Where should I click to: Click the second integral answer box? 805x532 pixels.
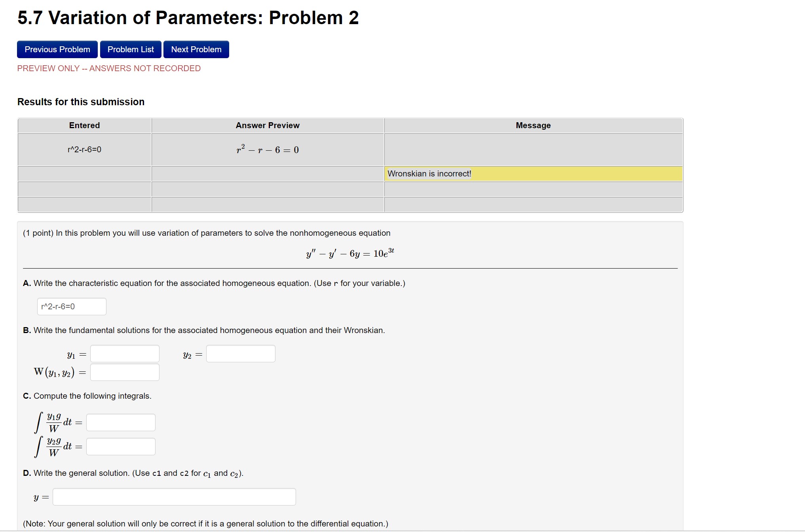pos(121,446)
